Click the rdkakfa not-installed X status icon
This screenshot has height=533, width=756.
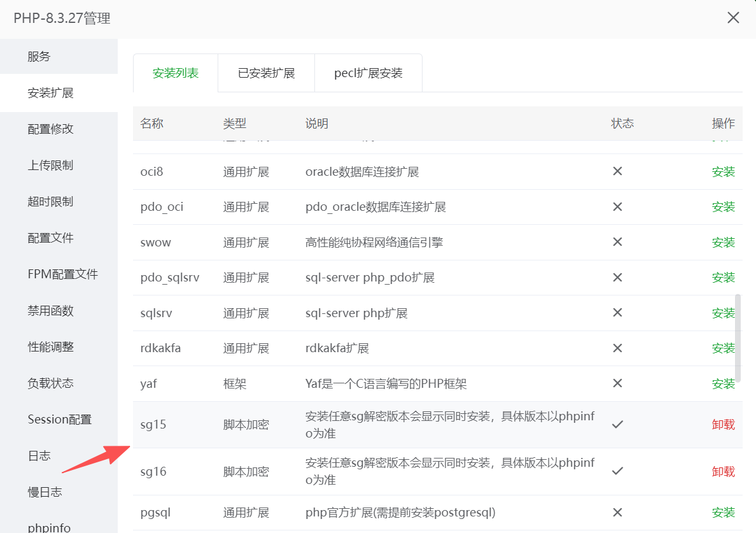[617, 348]
